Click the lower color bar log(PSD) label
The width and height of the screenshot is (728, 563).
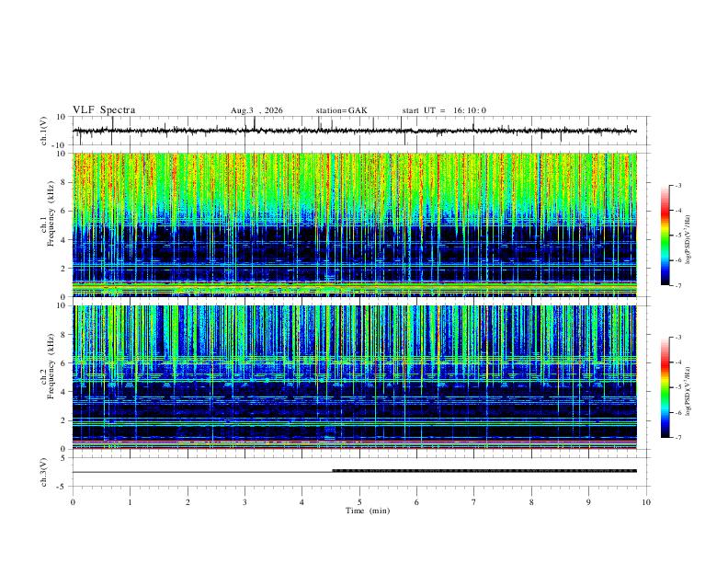688,392
